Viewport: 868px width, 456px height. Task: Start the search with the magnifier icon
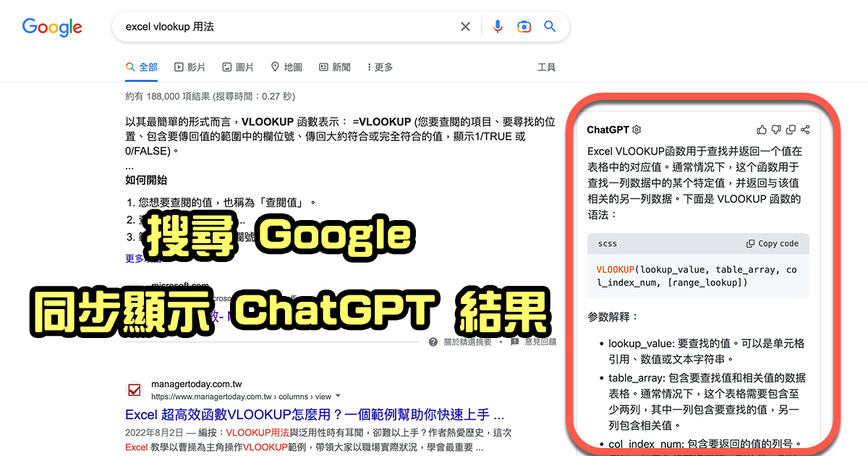click(550, 26)
